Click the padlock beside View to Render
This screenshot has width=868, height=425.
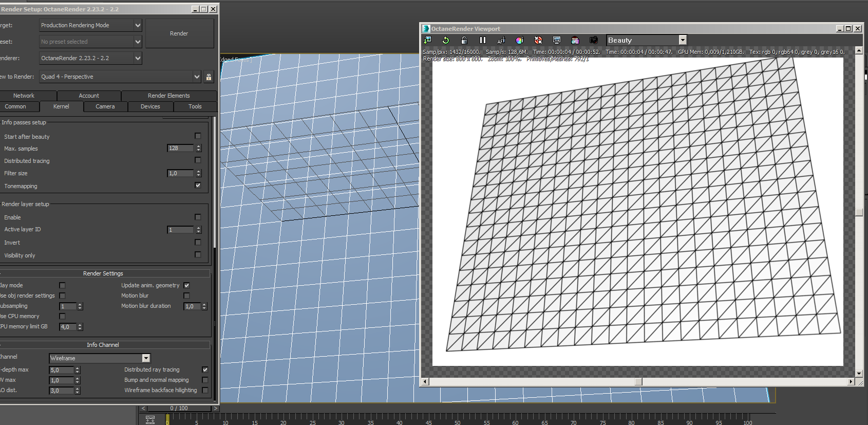(209, 77)
